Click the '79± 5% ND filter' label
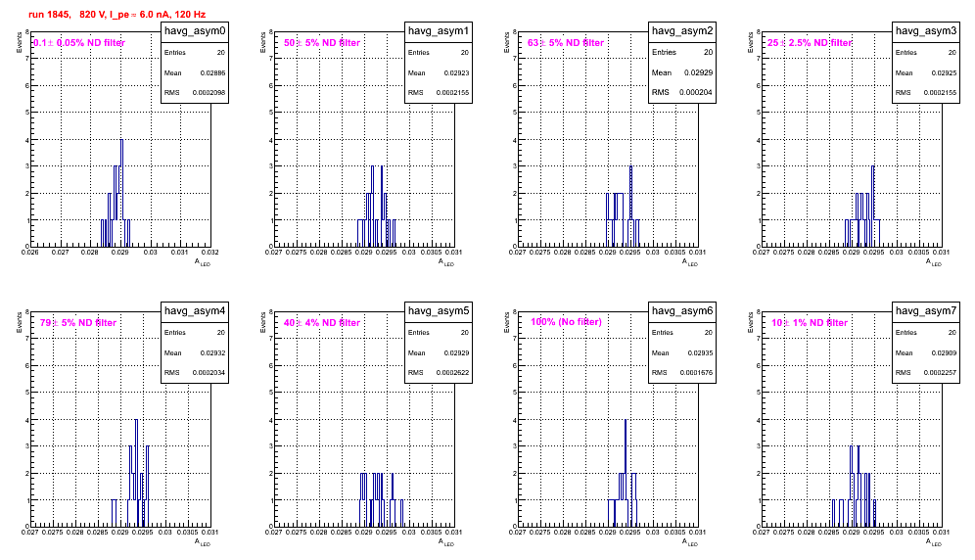Screen dimensions: 975x560 78,323
